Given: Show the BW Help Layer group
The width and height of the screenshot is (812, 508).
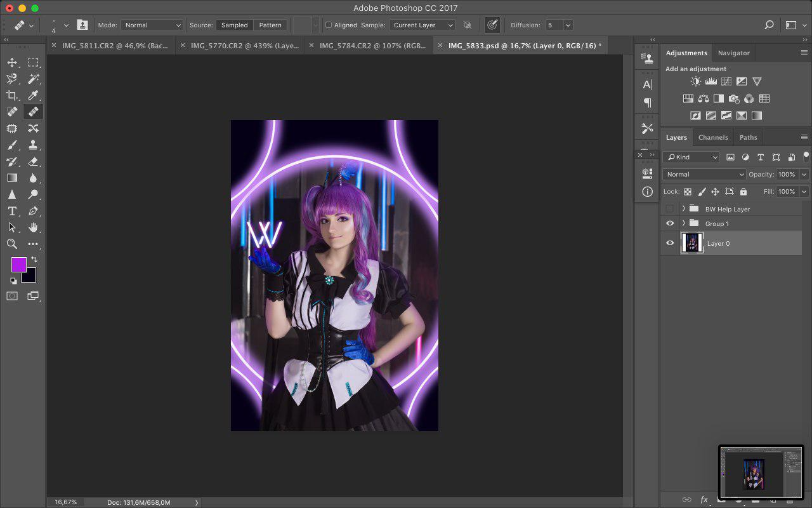Looking at the screenshot, I should click(x=670, y=209).
